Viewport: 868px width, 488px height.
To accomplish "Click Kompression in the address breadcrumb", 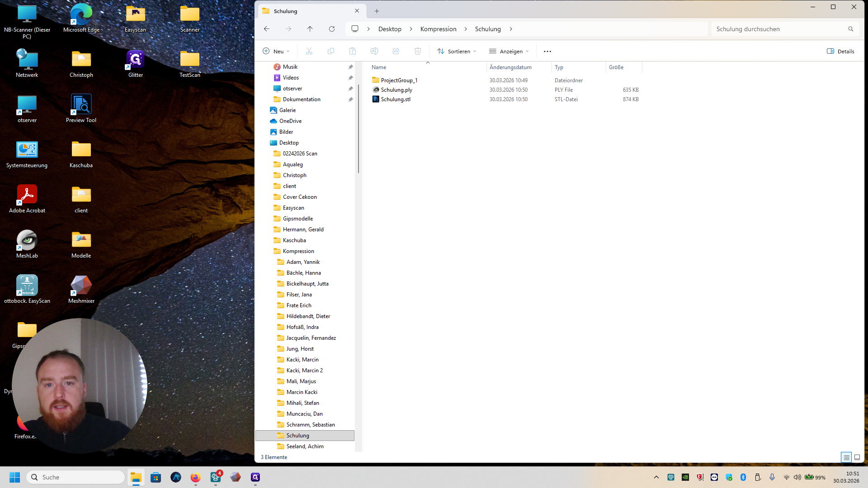I will coord(438,29).
